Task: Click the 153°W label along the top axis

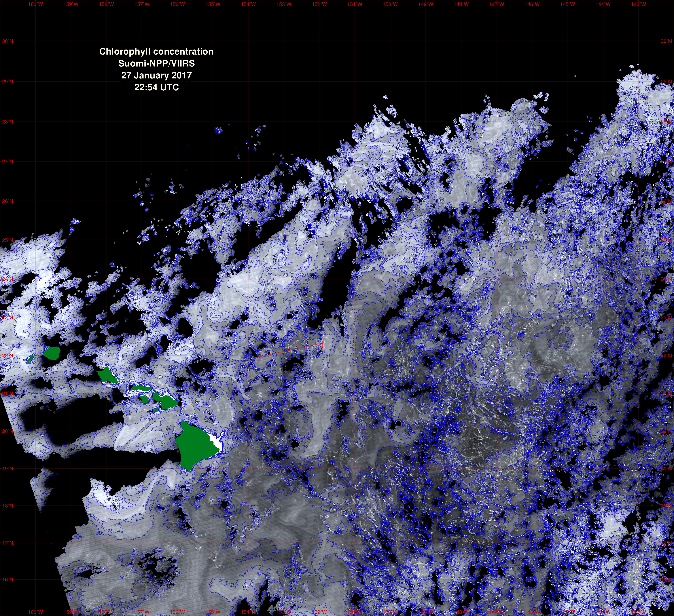Action: (x=284, y=4)
